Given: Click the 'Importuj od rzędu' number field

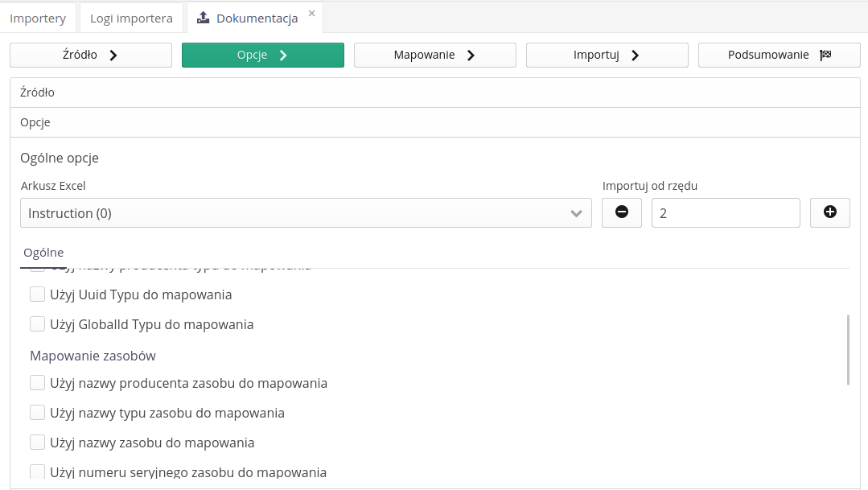Looking at the screenshot, I should coord(725,213).
